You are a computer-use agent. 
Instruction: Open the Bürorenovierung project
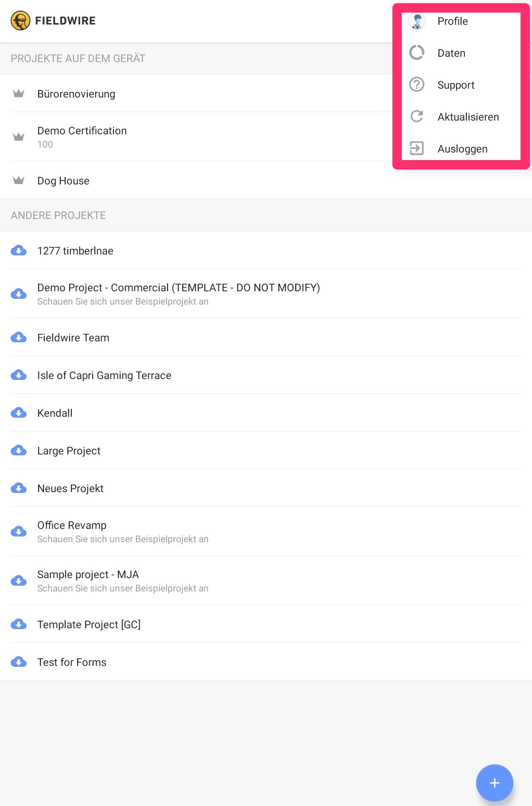pyautogui.click(x=196, y=94)
